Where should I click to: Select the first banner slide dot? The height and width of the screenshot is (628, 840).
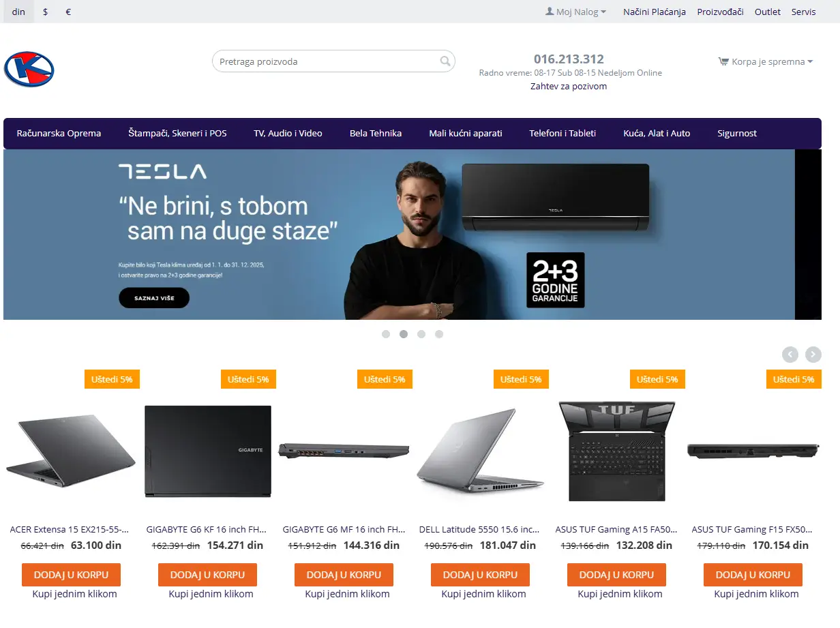(x=386, y=334)
